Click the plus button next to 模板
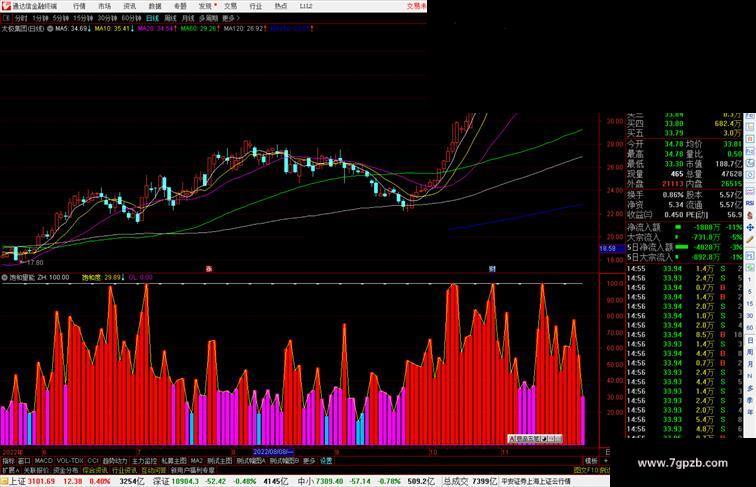This screenshot has width=756, height=487. point(606,461)
